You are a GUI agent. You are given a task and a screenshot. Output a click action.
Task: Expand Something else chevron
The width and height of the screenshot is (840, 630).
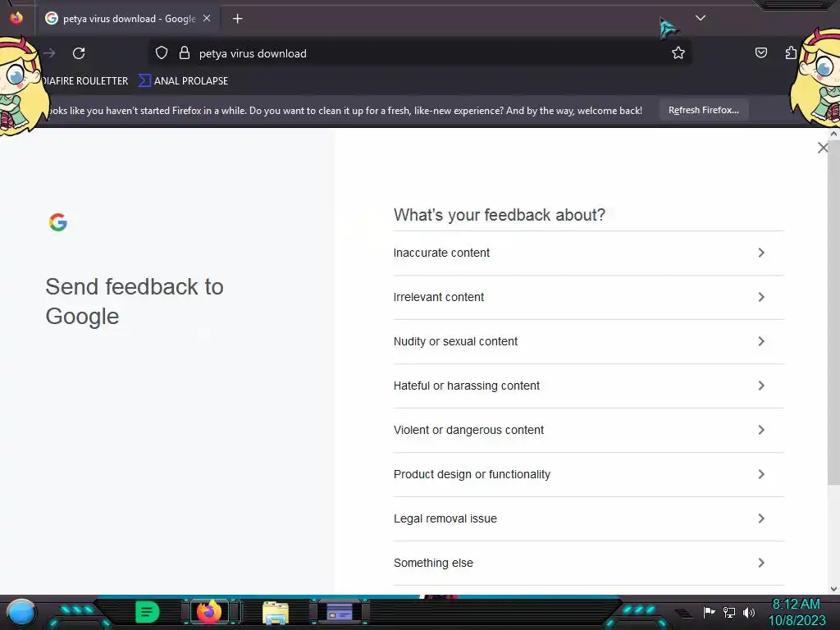pyautogui.click(x=761, y=563)
